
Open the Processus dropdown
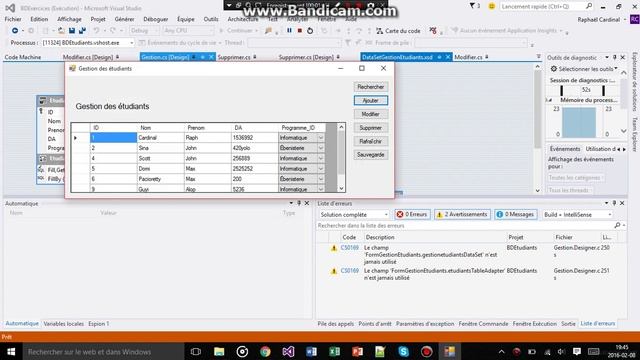tap(131, 42)
